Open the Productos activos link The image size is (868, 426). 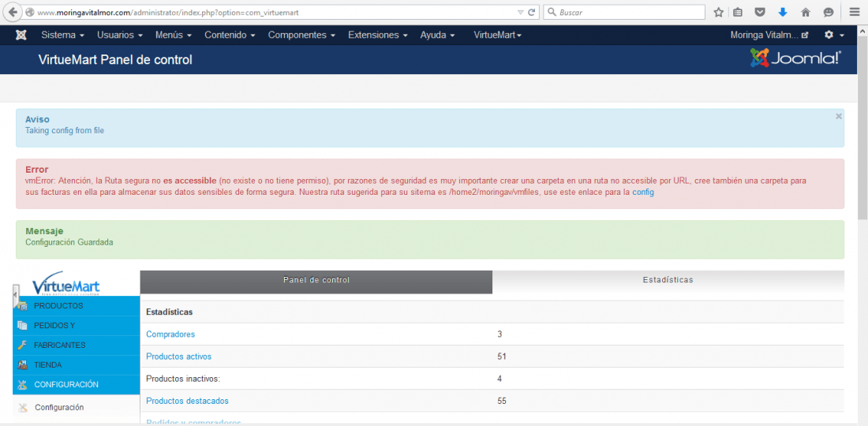tap(179, 357)
